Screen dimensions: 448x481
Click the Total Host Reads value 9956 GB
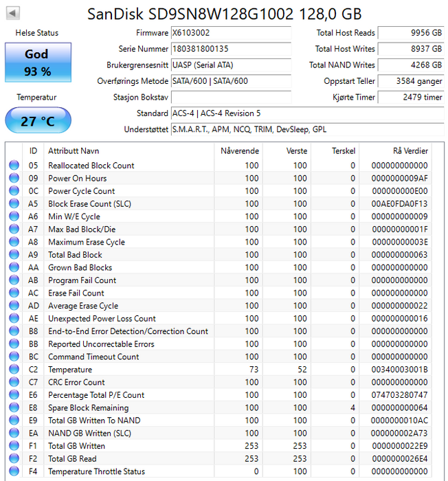411,33
